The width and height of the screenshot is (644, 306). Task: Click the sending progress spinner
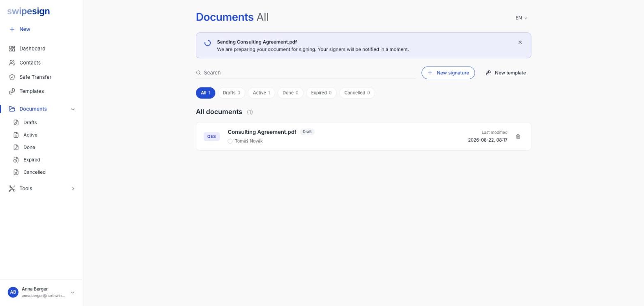click(x=207, y=43)
